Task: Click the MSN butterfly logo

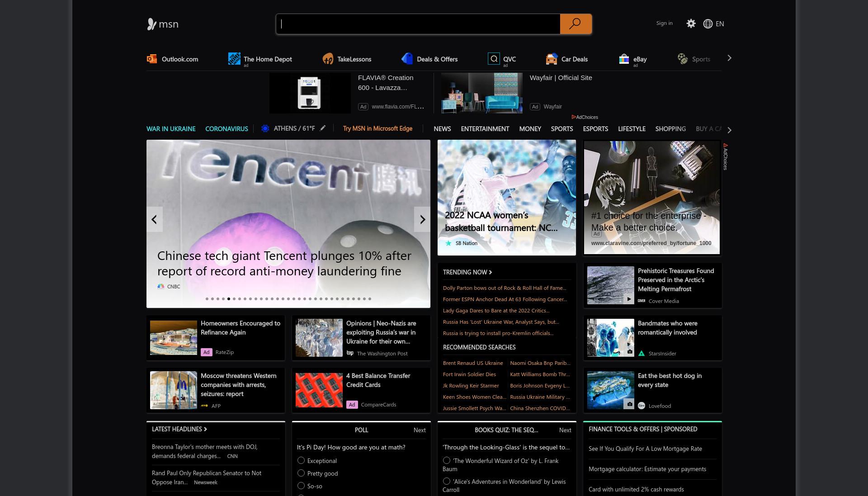Action: [152, 24]
